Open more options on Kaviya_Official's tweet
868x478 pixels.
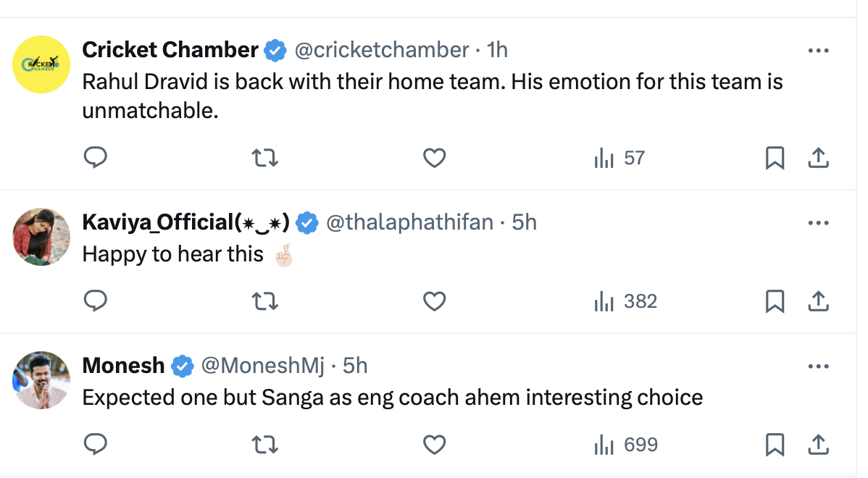[818, 222]
